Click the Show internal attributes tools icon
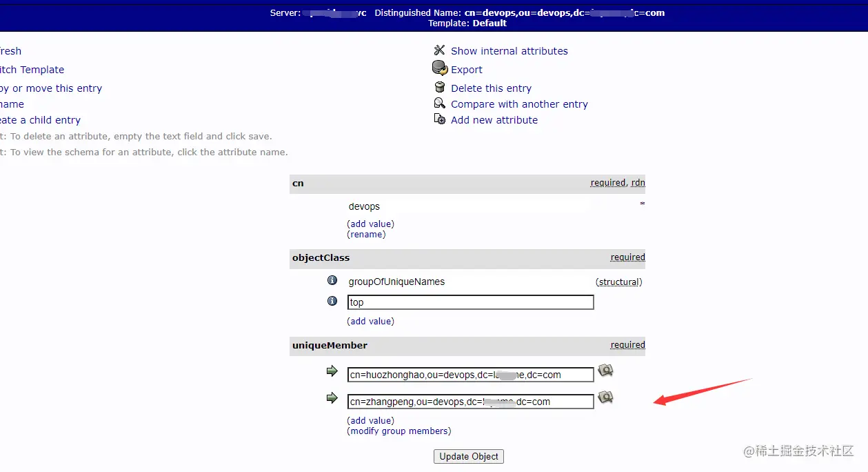 (x=439, y=50)
